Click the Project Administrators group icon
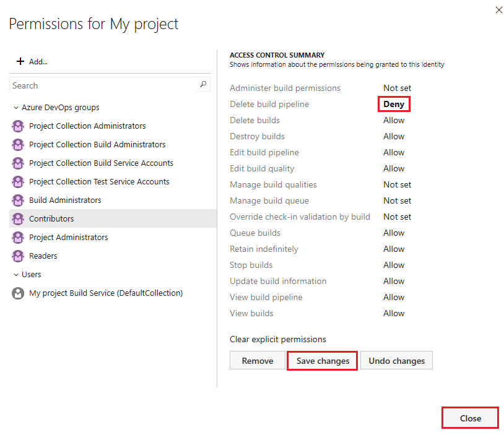The width and height of the screenshot is (504, 435). coord(17,237)
